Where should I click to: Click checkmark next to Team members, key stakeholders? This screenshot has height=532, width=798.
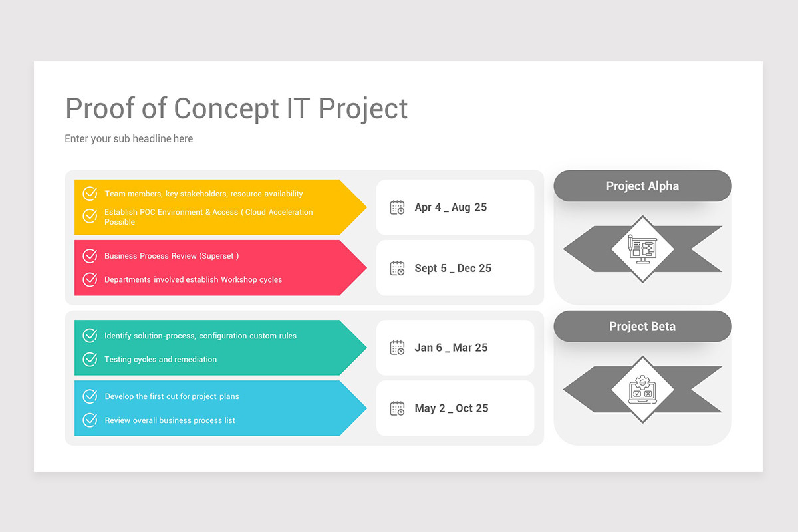coord(90,194)
